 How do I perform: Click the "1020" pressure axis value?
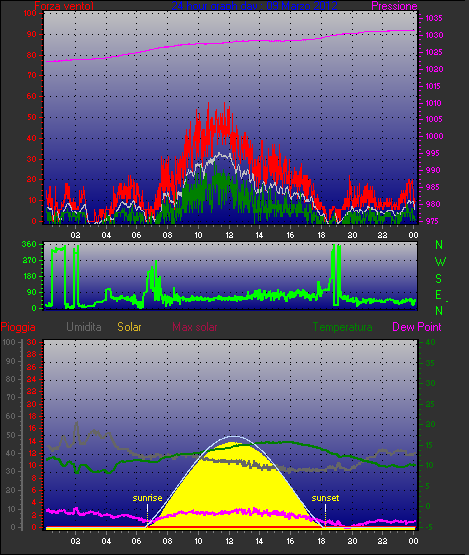(434, 69)
